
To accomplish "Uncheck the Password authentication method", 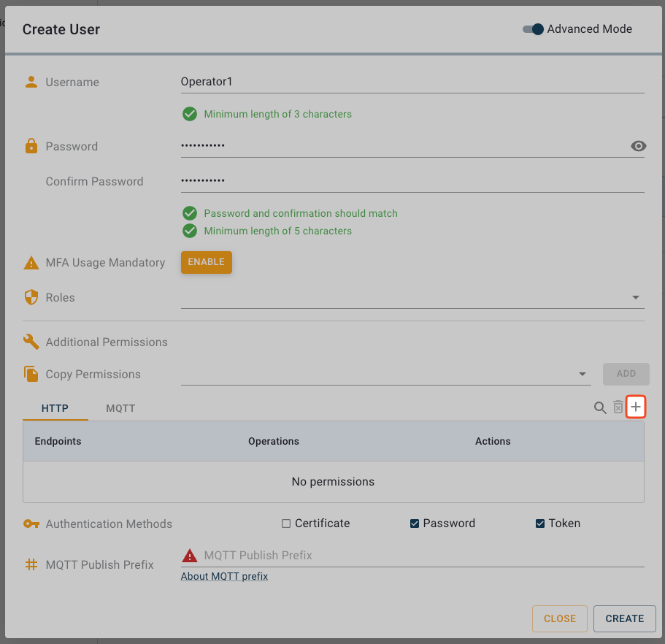I will [414, 523].
